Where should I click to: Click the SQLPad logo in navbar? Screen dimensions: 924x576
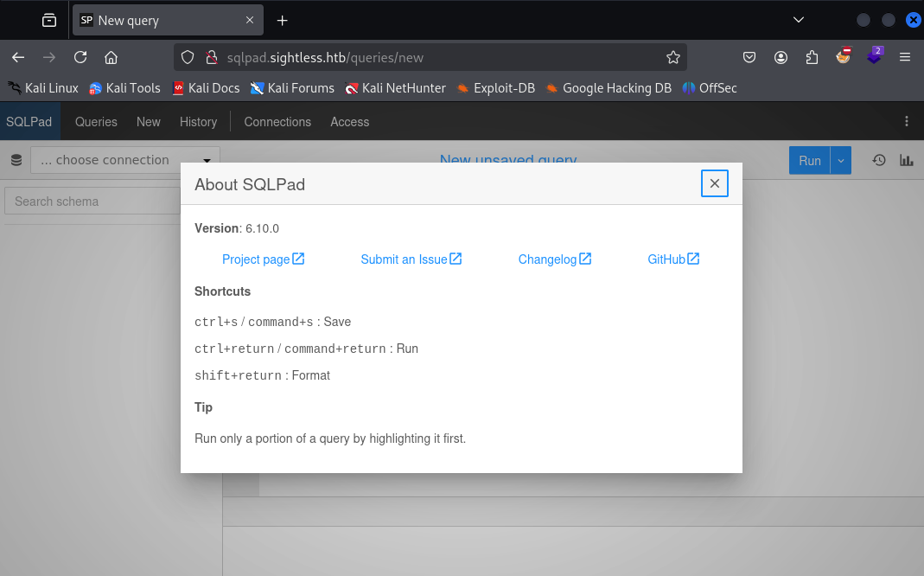click(x=29, y=121)
